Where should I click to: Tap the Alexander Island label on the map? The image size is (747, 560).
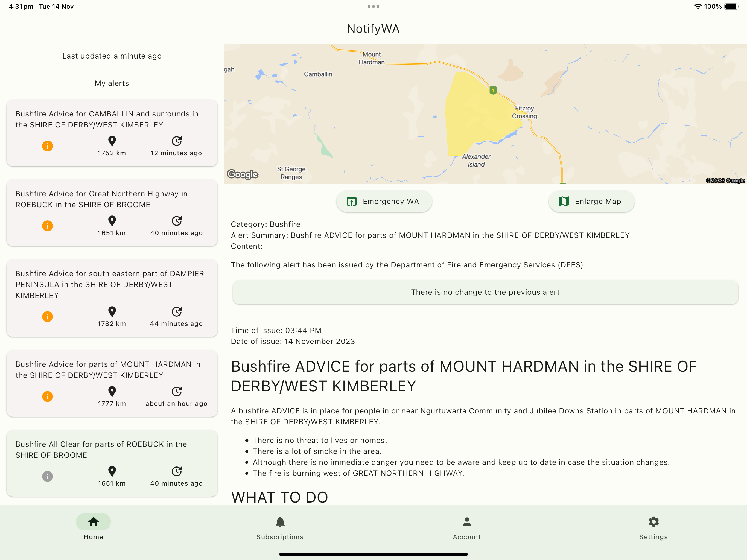(476, 161)
